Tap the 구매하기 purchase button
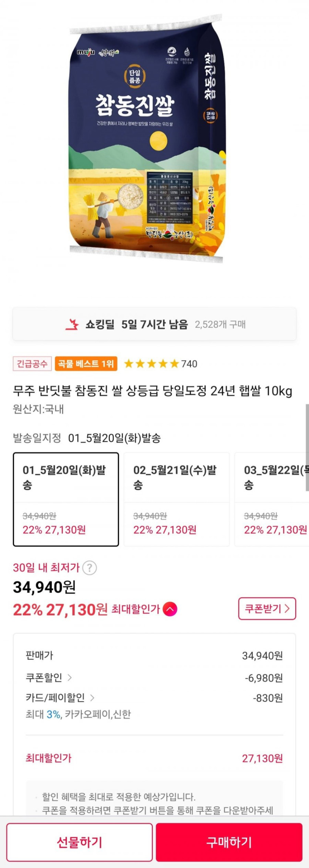 click(x=229, y=842)
